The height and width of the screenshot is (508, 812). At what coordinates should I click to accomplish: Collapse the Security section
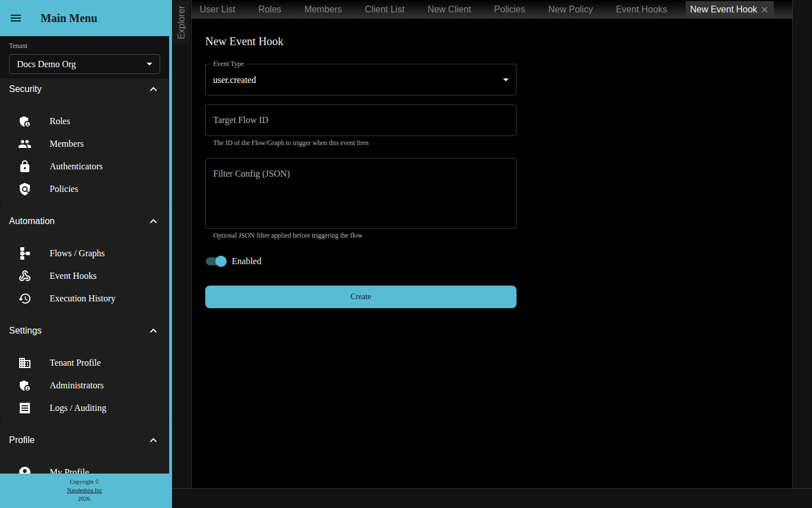[x=153, y=89]
